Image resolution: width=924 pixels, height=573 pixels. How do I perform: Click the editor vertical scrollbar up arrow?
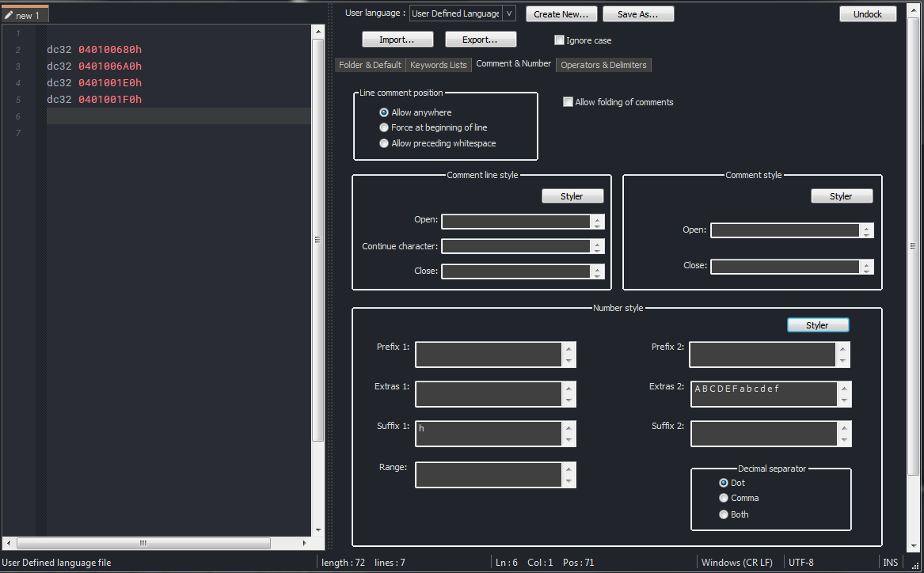[x=318, y=31]
